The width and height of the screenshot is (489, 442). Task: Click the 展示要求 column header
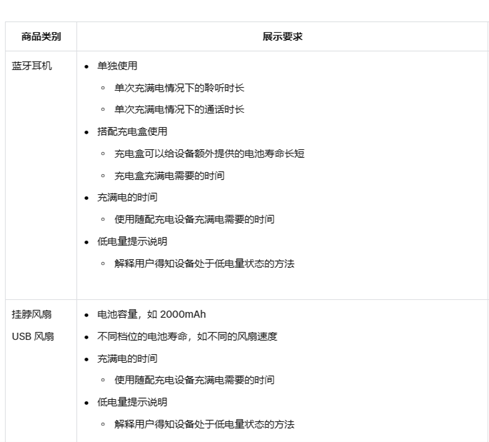pos(282,36)
